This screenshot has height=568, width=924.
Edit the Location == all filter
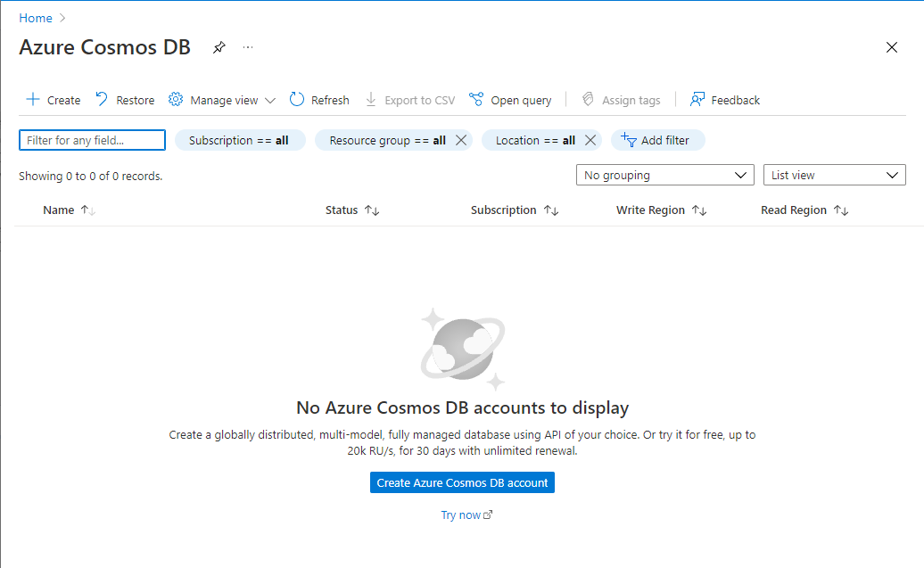(x=535, y=140)
